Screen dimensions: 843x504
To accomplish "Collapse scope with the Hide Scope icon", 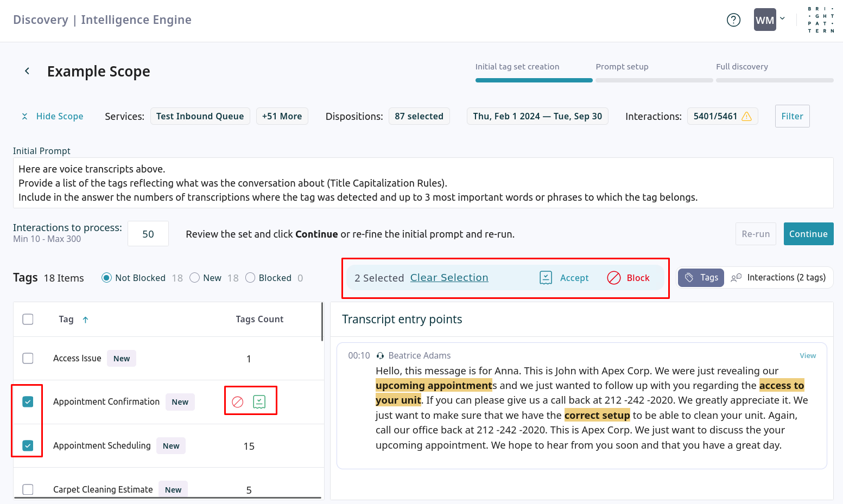I will 24,116.
